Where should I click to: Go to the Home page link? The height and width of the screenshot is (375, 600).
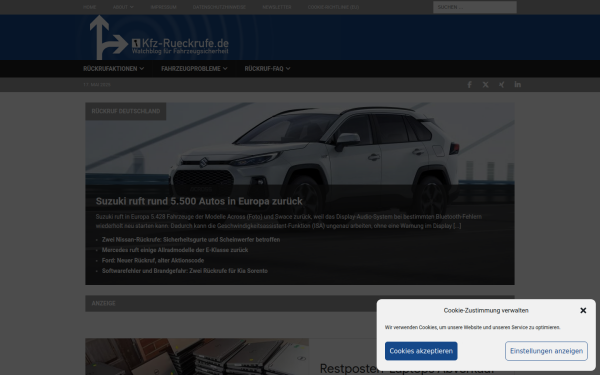[x=90, y=7]
